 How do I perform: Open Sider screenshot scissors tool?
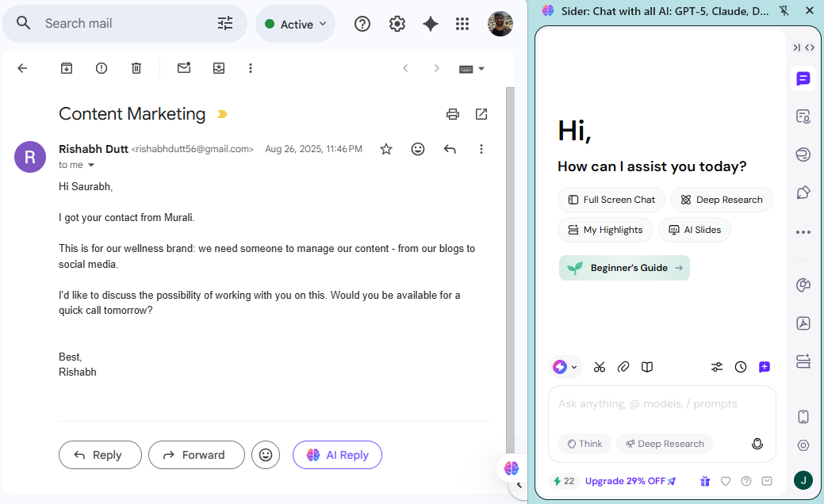pyautogui.click(x=600, y=367)
